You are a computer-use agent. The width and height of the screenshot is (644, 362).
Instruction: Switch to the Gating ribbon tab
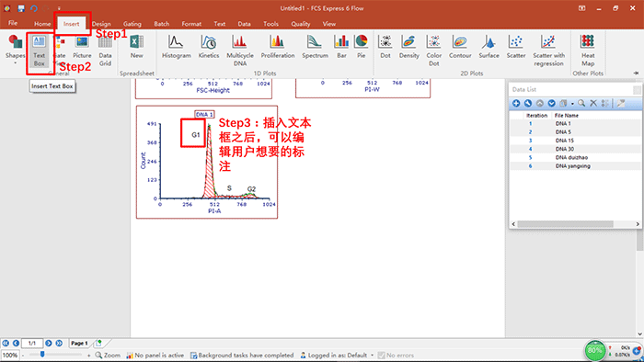pos(132,24)
